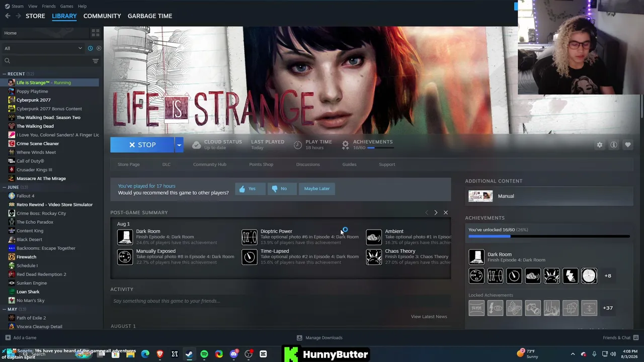
Task: Open Manage Downloads at the bottom
Action: pyautogui.click(x=319, y=338)
